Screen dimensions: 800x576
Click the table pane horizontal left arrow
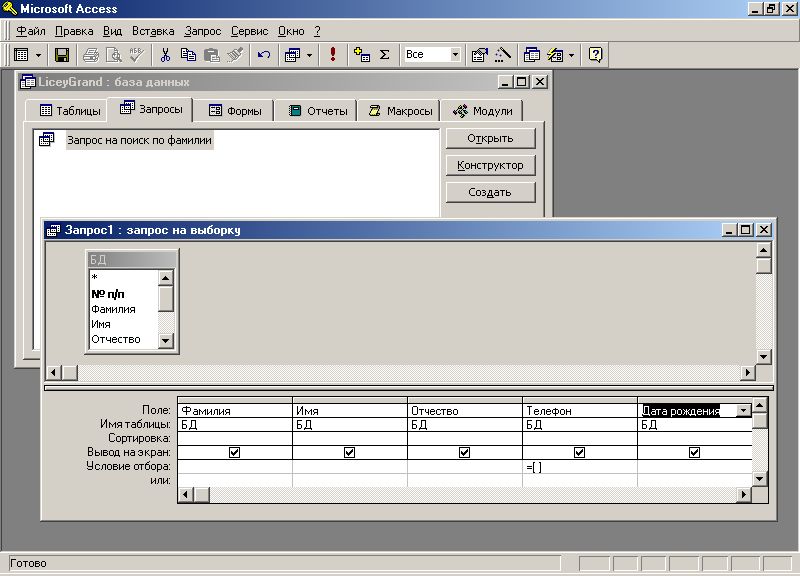pos(54,372)
